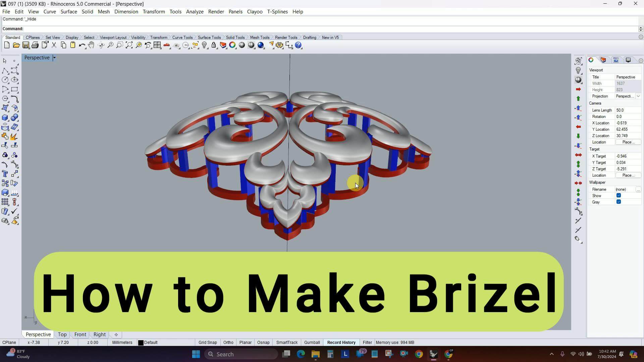The image size is (644, 362).
Task: Click the Camera Location Place button
Action: tap(628, 142)
